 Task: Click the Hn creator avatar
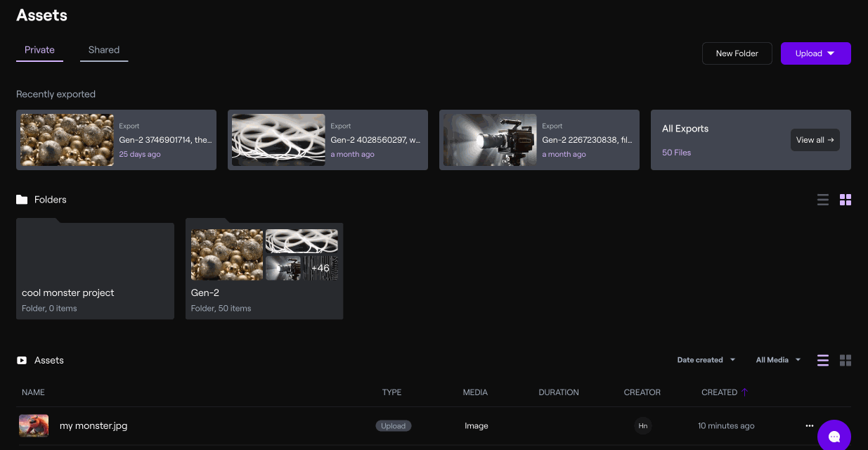point(642,425)
